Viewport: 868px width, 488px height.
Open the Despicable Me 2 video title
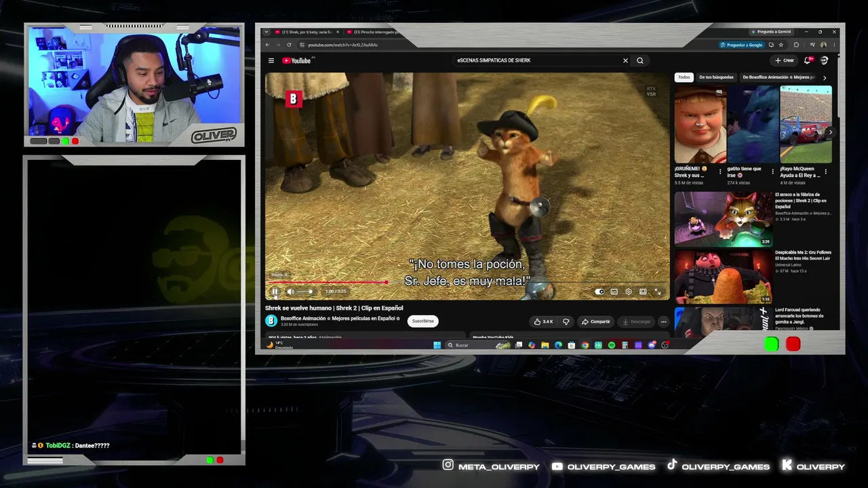(803, 255)
